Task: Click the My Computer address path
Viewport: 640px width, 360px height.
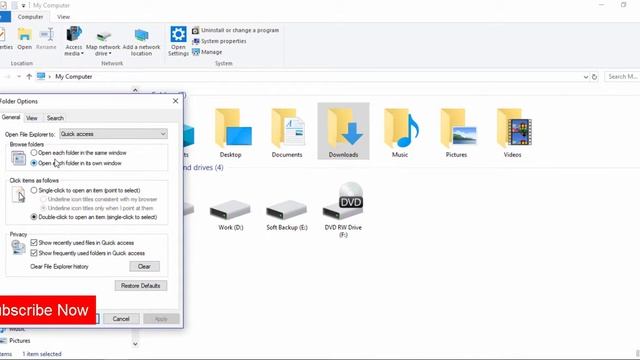Action: pos(74,77)
